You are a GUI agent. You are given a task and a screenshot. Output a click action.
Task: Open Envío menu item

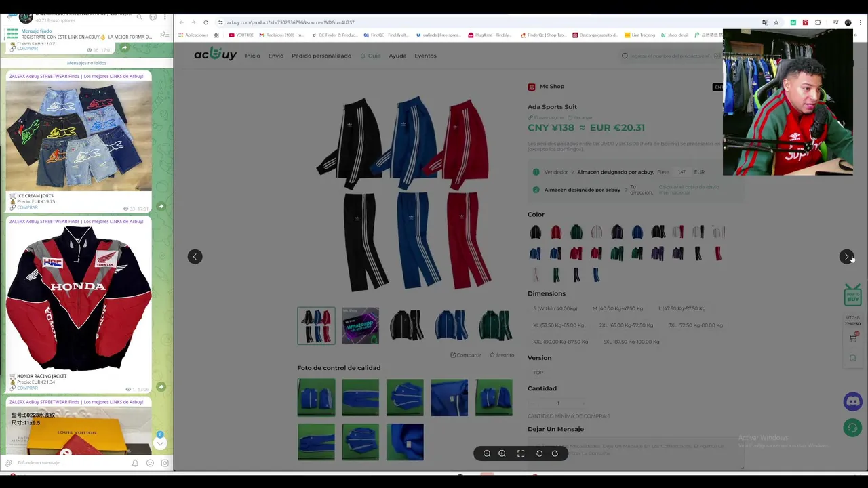pos(275,56)
